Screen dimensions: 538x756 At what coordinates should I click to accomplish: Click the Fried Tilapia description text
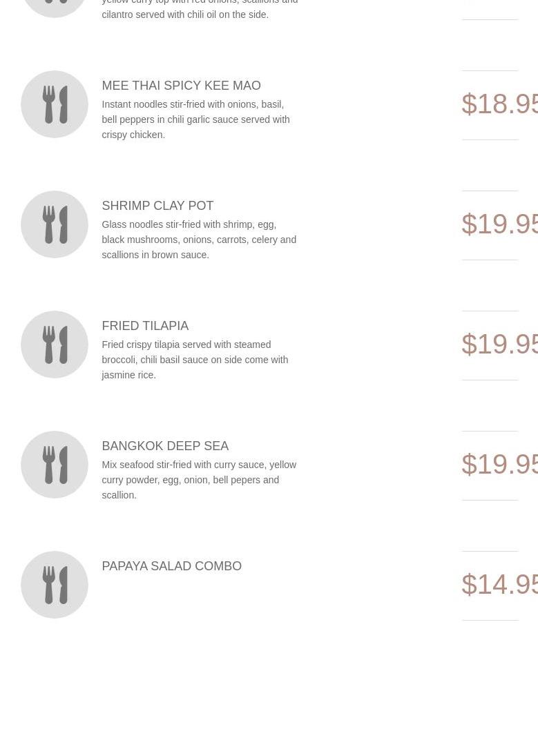point(195,360)
